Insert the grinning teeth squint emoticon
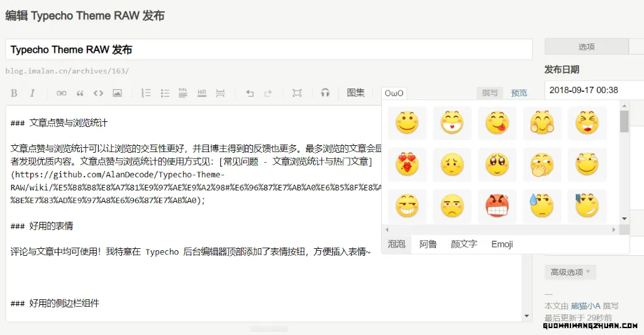 click(407, 206)
